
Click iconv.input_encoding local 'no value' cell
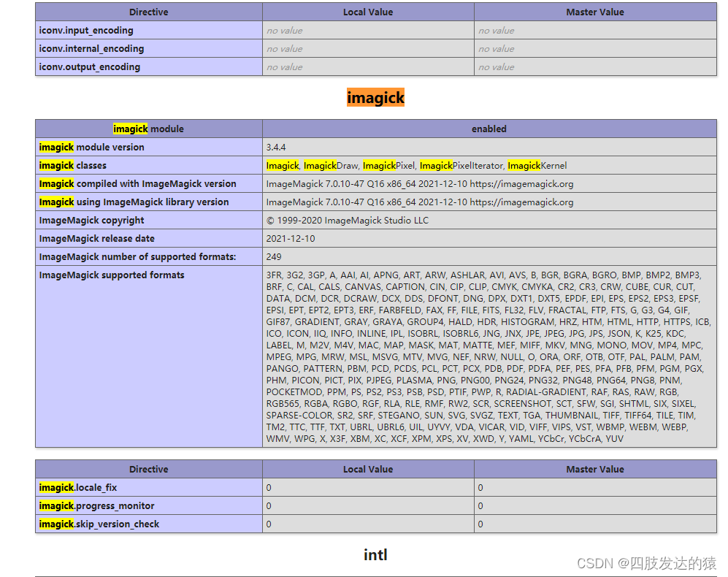(368, 30)
